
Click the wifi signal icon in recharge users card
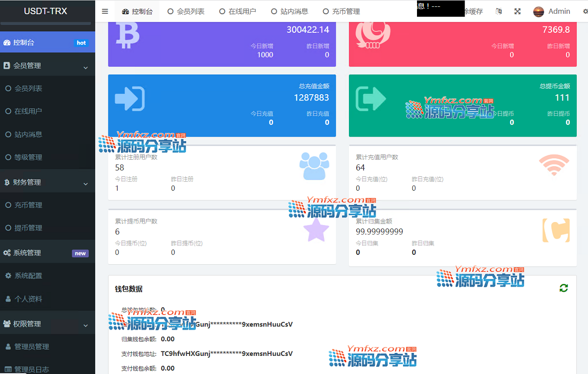point(554,166)
